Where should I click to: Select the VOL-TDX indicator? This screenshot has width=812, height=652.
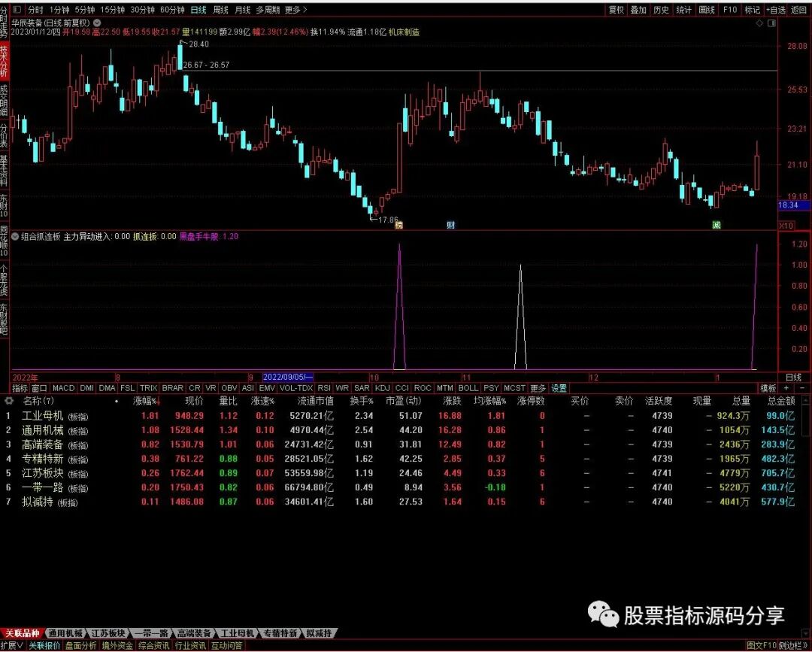(x=297, y=388)
